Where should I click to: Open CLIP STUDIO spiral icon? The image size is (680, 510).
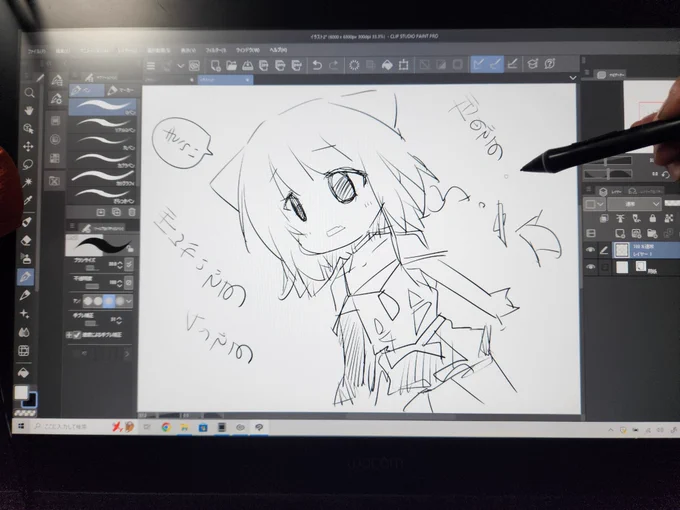[x=194, y=66]
